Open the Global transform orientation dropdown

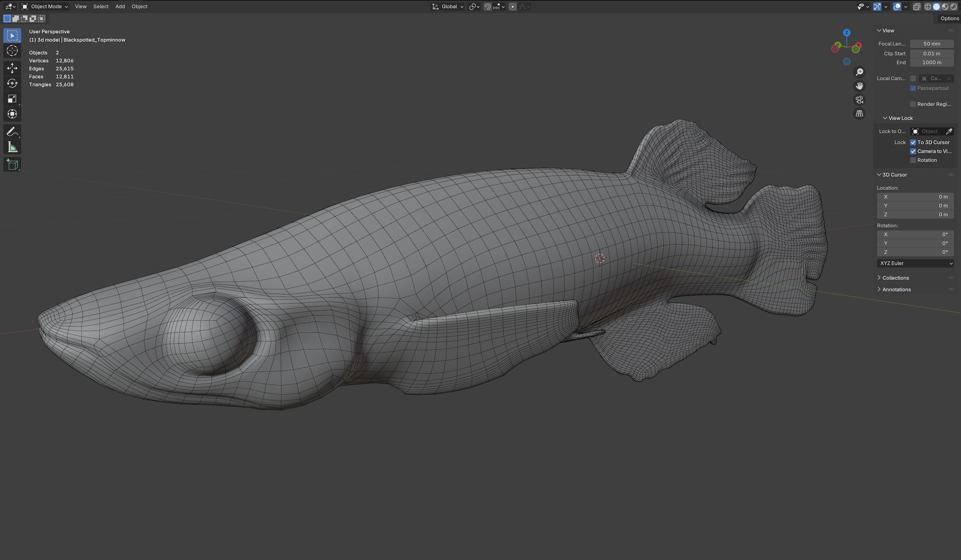[x=448, y=7]
